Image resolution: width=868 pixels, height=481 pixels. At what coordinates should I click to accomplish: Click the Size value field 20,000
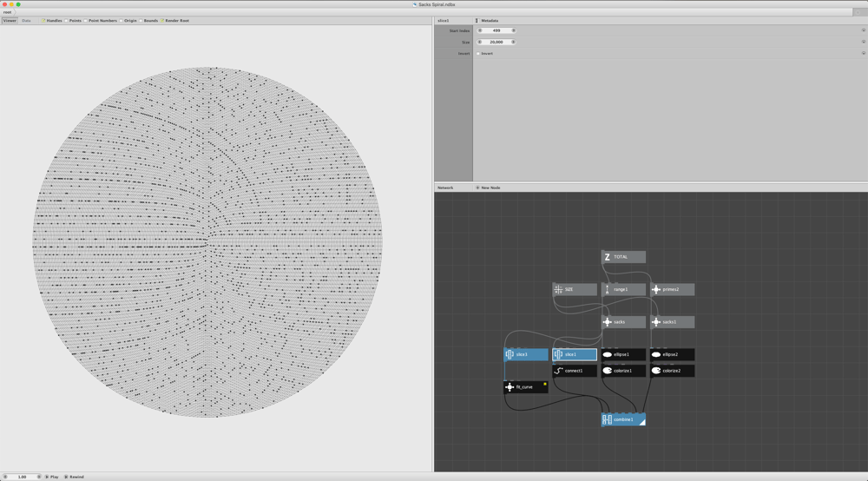tap(496, 42)
